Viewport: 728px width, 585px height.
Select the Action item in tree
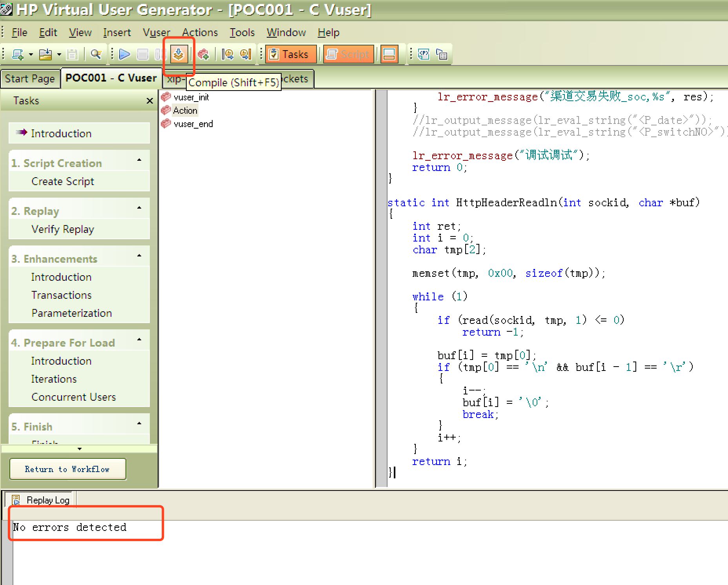[x=180, y=111]
